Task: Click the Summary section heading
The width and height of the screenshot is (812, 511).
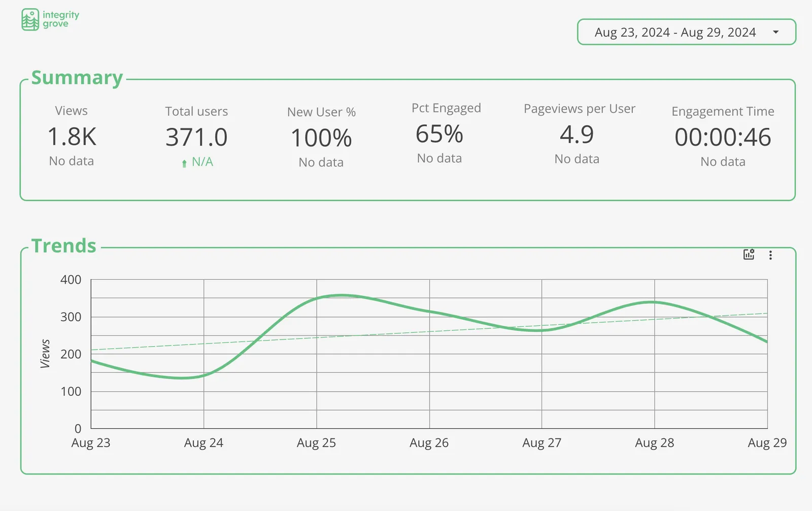Action: [x=77, y=78]
